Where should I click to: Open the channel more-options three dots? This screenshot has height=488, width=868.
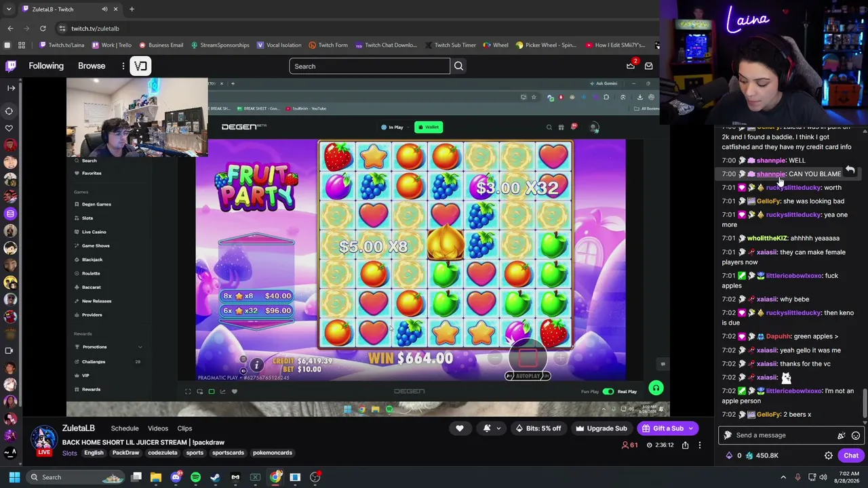pos(700,445)
